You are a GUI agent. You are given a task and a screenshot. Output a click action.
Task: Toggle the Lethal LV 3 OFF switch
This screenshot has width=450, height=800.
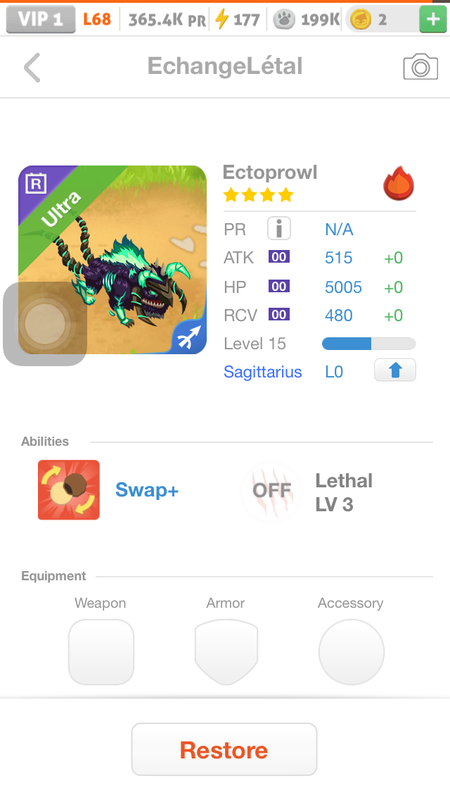click(x=271, y=491)
